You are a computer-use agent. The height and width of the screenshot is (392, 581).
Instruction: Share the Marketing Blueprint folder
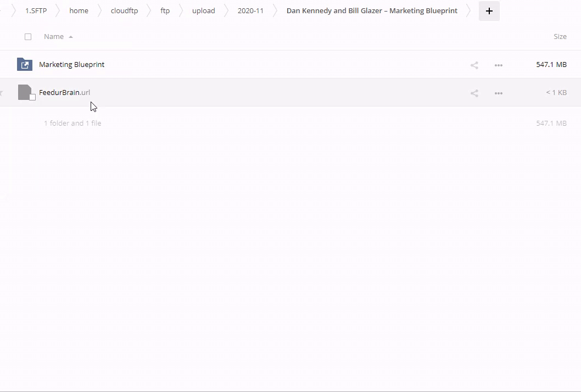click(474, 65)
